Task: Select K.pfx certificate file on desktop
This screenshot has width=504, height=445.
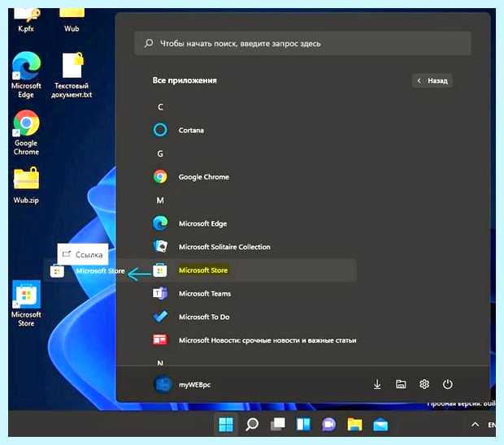Action: point(26,20)
